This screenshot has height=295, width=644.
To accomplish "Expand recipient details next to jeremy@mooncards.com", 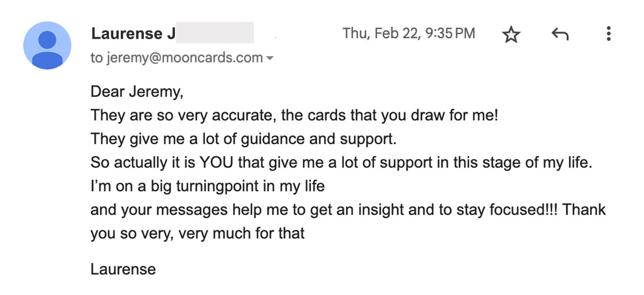I will [270, 58].
